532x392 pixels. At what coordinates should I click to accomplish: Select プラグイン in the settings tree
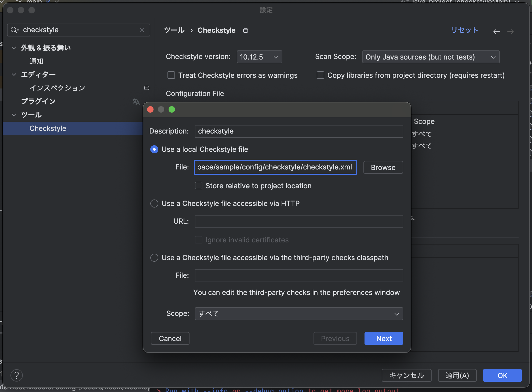38,101
